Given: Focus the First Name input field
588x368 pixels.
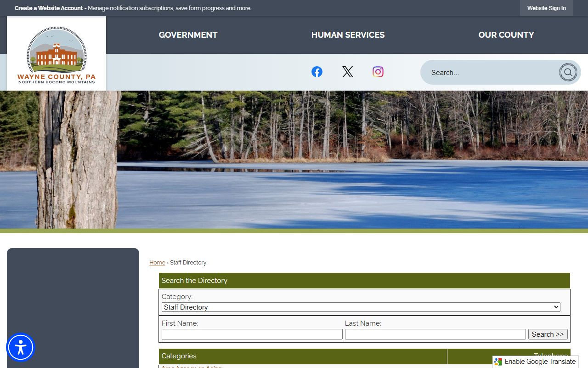Looking at the screenshot, I should 252,334.
